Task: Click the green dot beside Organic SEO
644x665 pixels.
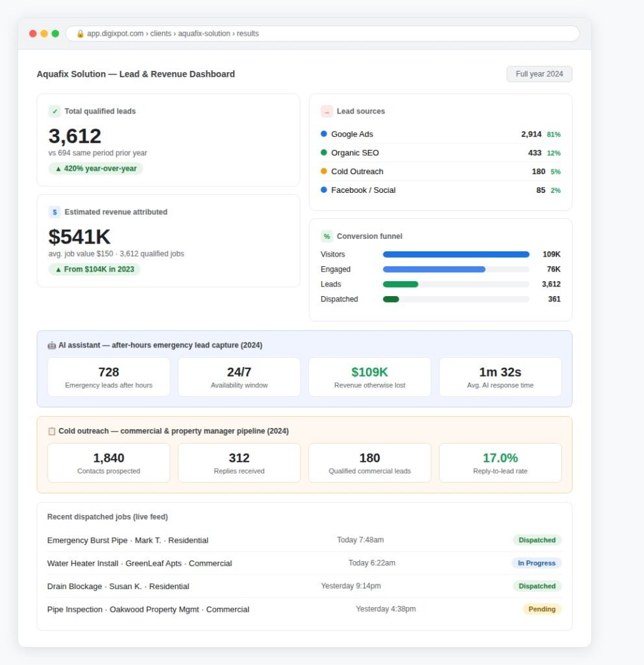Action: (x=324, y=153)
